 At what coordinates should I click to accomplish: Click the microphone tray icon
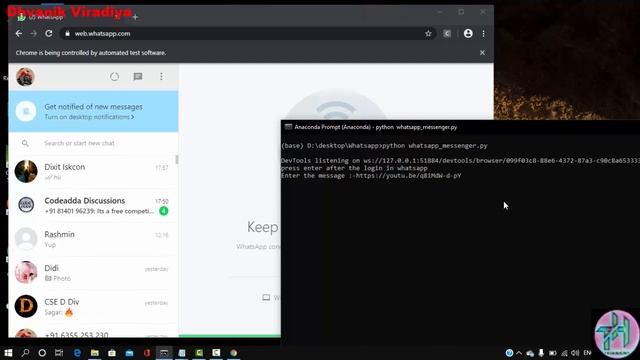541,353
